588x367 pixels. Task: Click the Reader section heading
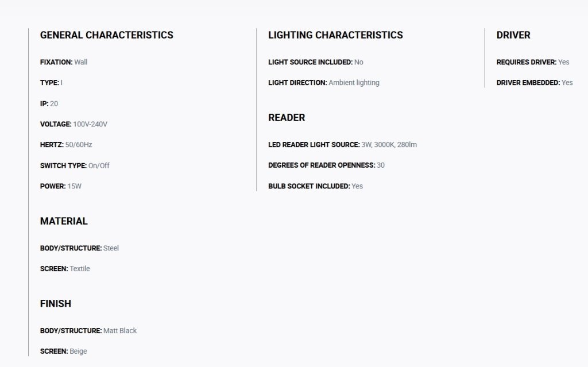tap(287, 118)
